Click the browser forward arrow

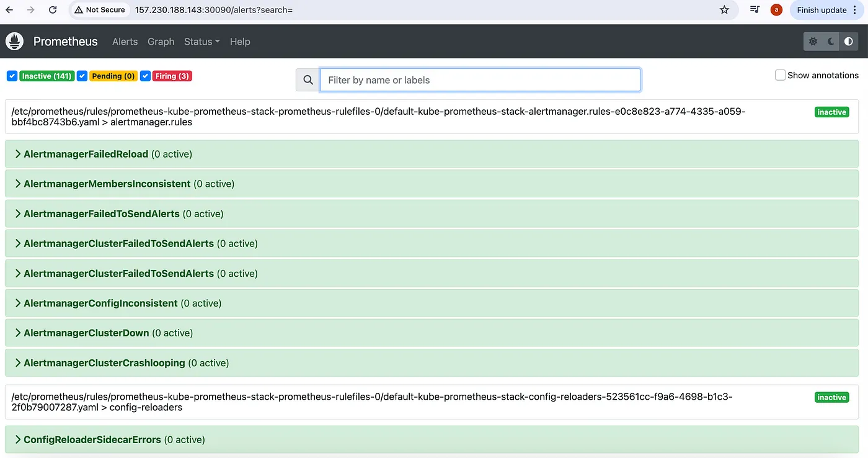31,10
